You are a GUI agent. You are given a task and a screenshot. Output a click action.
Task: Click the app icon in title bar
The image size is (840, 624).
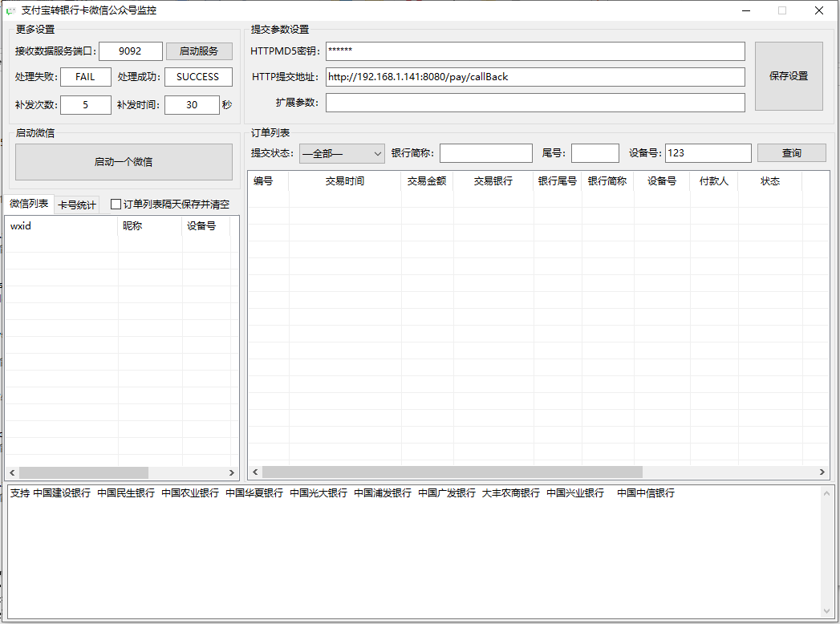(10, 10)
